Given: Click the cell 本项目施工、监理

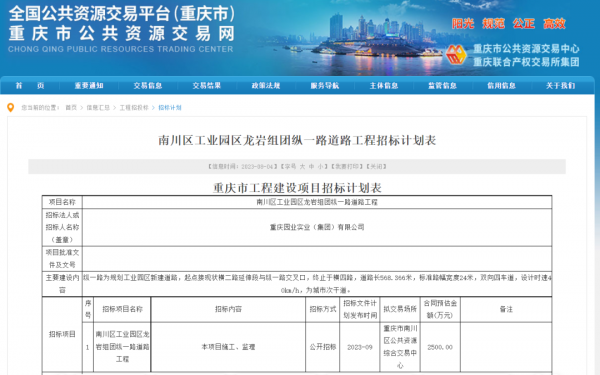Looking at the screenshot, I should pyautogui.click(x=228, y=347).
